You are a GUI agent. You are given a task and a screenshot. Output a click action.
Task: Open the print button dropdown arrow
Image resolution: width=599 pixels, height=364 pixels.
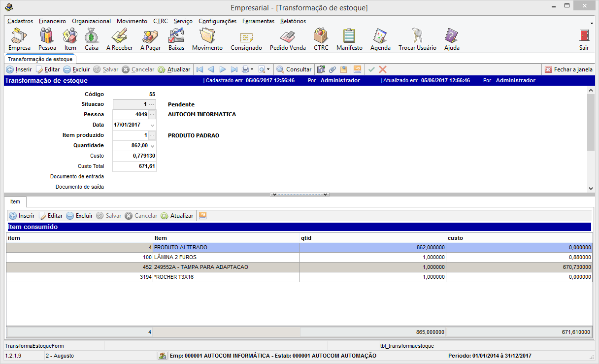[252, 69]
